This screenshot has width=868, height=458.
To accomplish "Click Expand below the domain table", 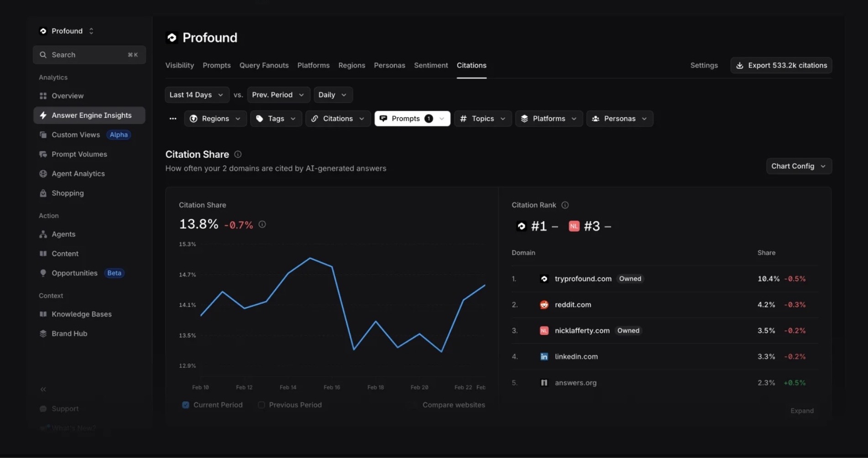I will pos(802,411).
